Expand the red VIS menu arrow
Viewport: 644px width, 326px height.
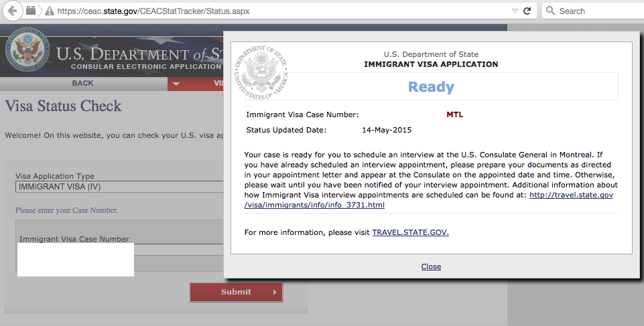176,84
